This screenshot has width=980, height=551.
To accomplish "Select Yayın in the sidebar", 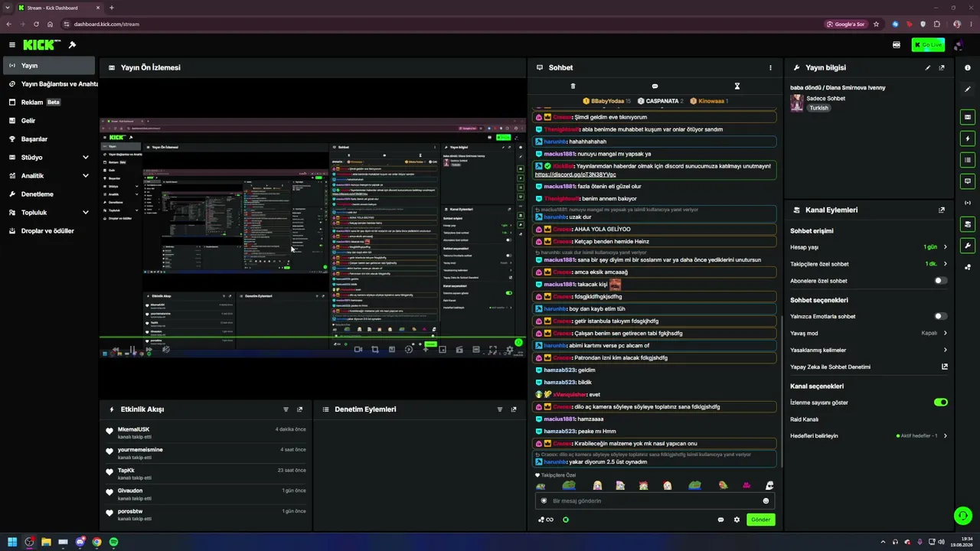I will 49,66.
